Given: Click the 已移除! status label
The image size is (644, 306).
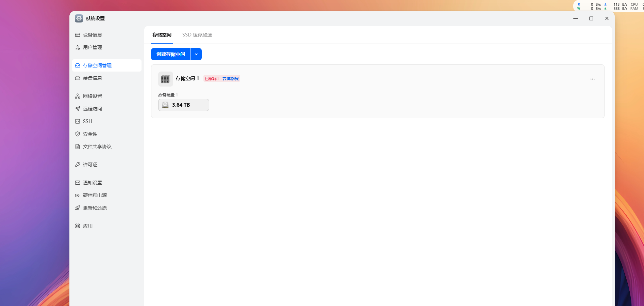Looking at the screenshot, I should (x=212, y=79).
